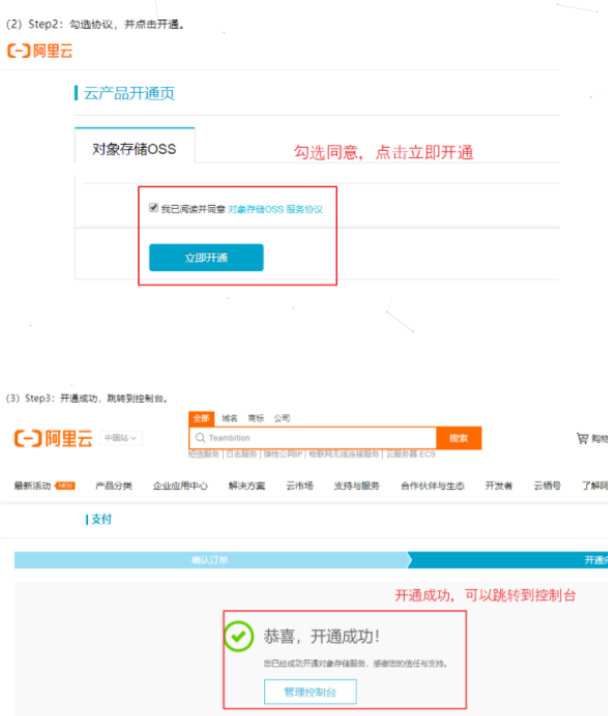Click into the Teambition search field

313,438
